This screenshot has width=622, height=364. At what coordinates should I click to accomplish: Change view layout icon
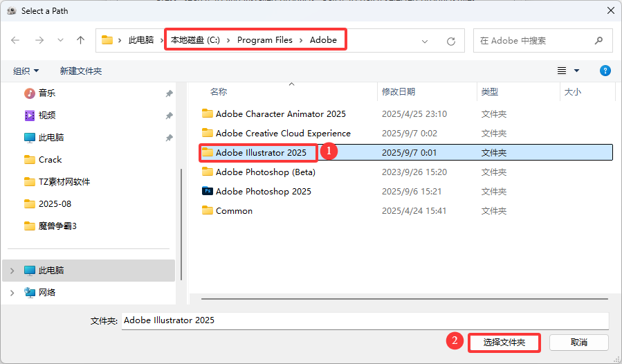(x=562, y=71)
